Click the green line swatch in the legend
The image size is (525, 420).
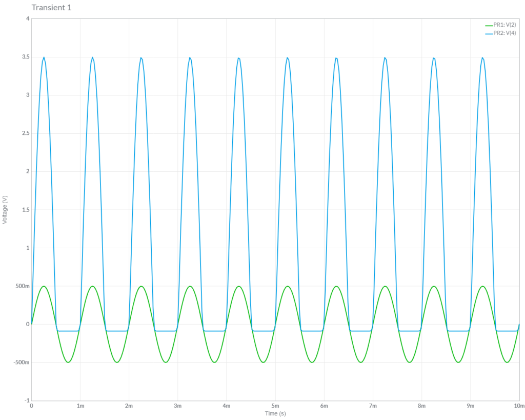pos(488,25)
